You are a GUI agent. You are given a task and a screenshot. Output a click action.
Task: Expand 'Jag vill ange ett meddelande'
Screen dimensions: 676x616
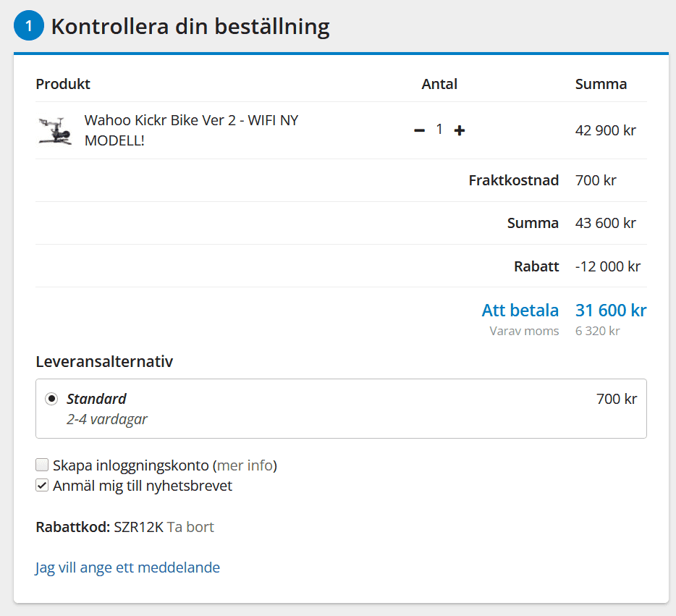[127, 568]
